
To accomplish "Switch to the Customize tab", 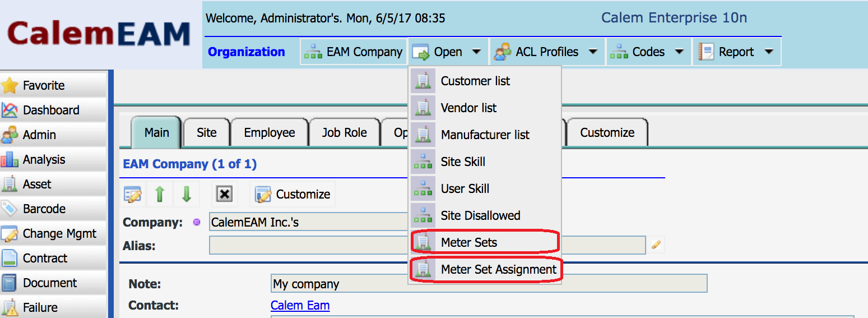I will pos(607,133).
